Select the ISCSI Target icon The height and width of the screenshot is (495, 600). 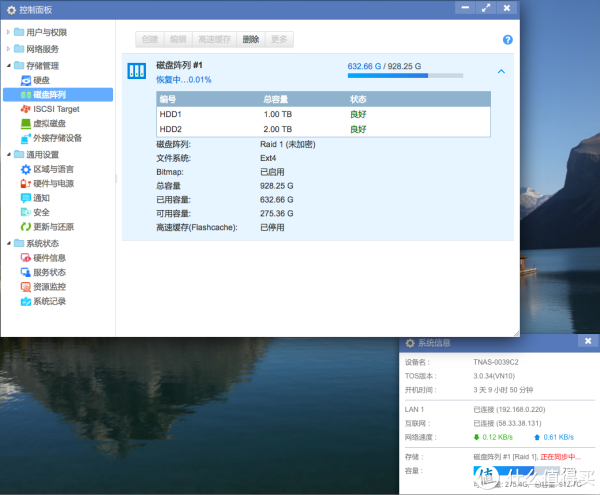pyautogui.click(x=26, y=108)
